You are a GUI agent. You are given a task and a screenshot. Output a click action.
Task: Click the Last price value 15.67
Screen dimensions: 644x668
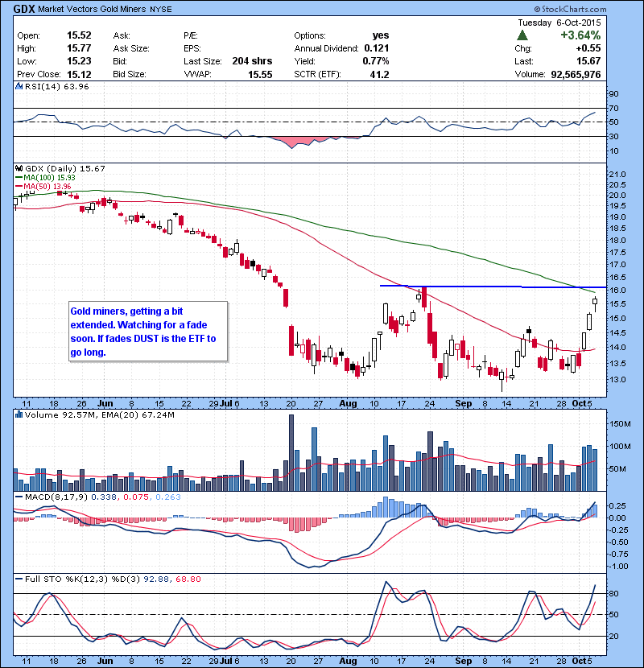point(588,61)
